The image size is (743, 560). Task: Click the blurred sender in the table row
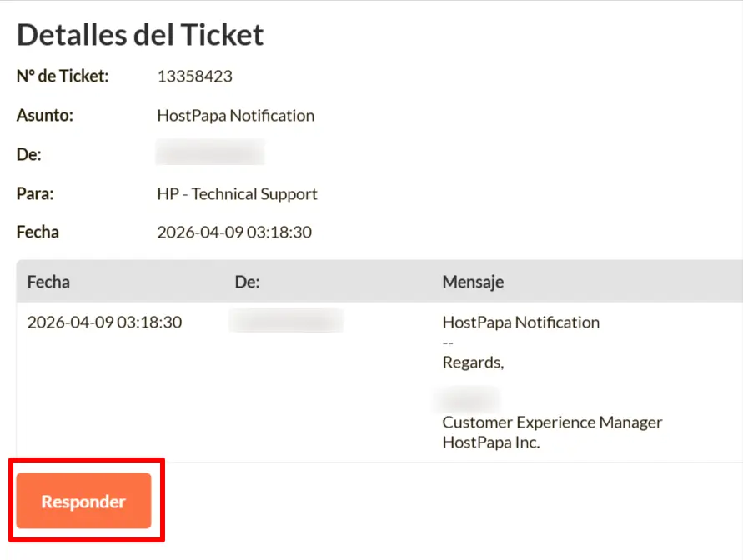pos(286,321)
